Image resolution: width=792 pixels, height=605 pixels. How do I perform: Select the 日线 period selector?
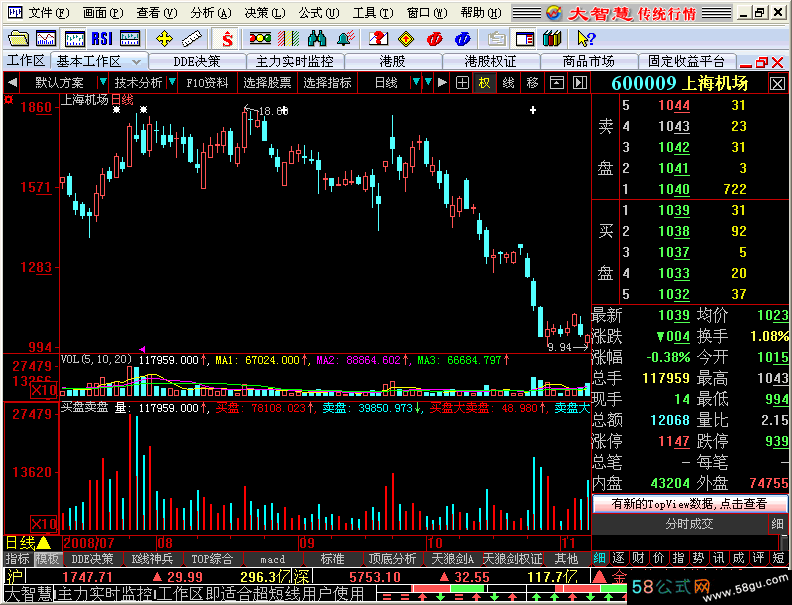tap(386, 83)
